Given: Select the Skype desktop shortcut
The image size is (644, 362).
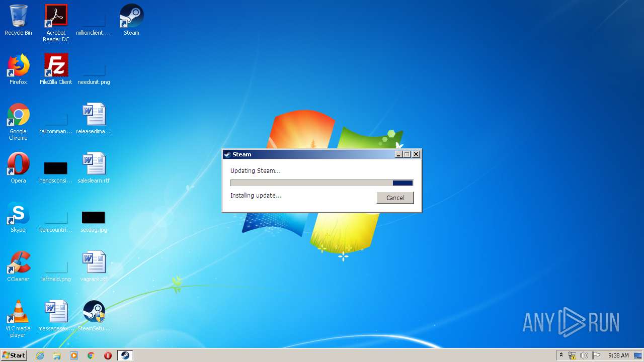Looking at the screenshot, I should 18,217.
